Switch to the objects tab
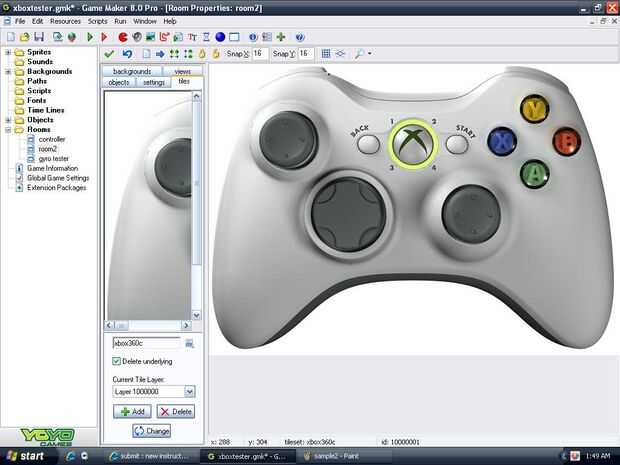The width and height of the screenshot is (620, 465). [119, 82]
